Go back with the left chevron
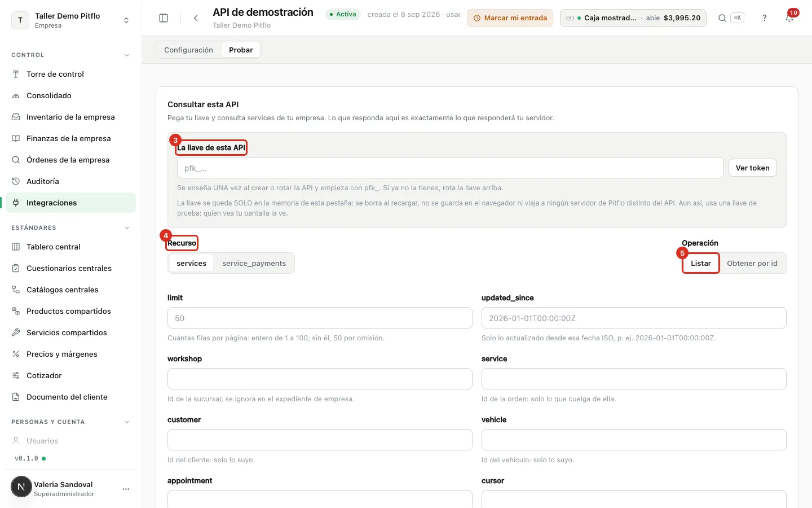The height and width of the screenshot is (508, 812). (196, 18)
